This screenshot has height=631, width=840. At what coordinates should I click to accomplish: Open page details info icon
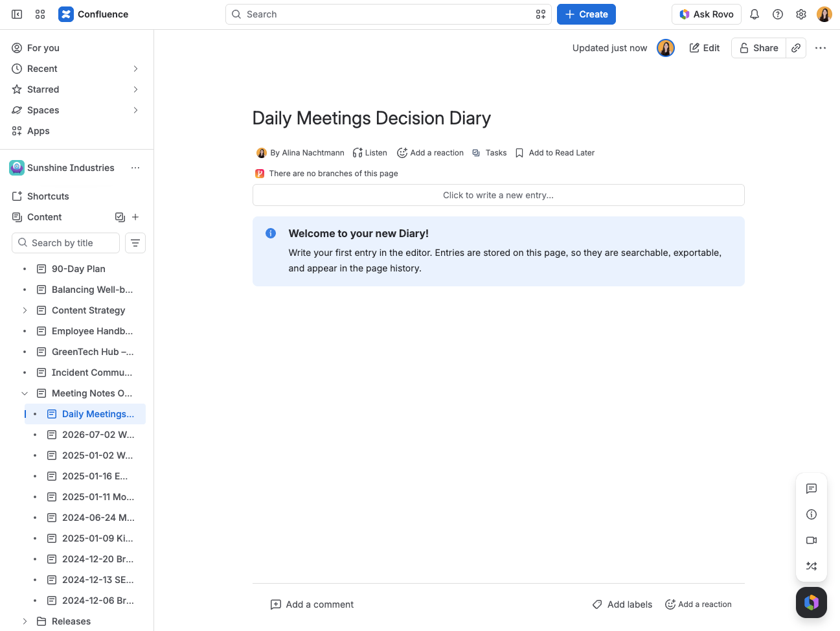coord(812,514)
